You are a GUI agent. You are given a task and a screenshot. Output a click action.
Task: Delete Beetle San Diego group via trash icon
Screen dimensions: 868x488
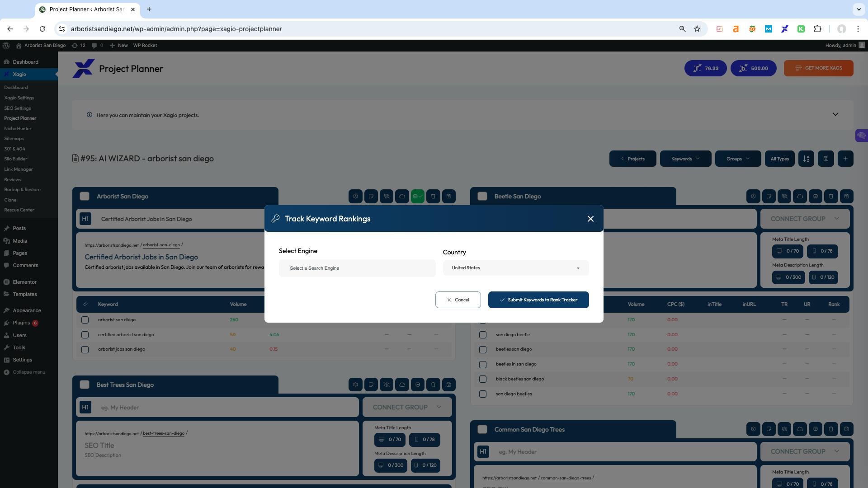[x=831, y=196]
